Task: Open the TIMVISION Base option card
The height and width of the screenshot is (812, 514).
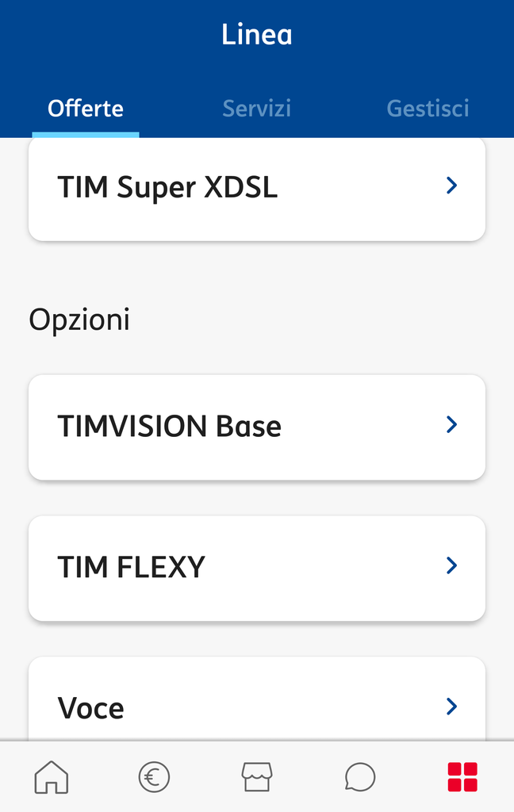Action: [x=257, y=427]
